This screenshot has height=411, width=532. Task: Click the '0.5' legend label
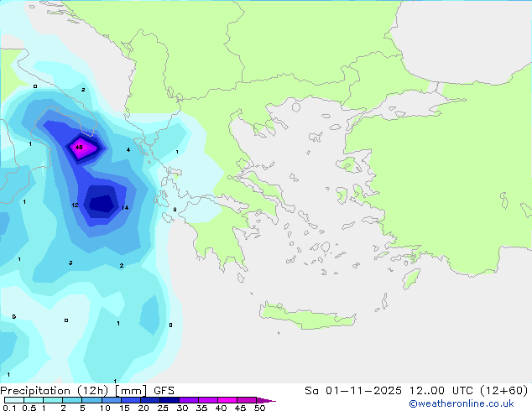(x=29, y=408)
